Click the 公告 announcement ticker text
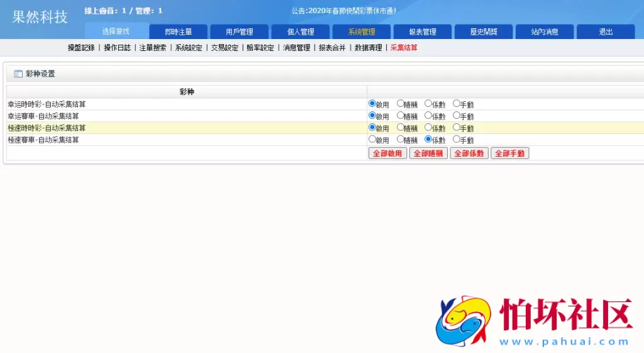This screenshot has width=644, height=353. (344, 11)
